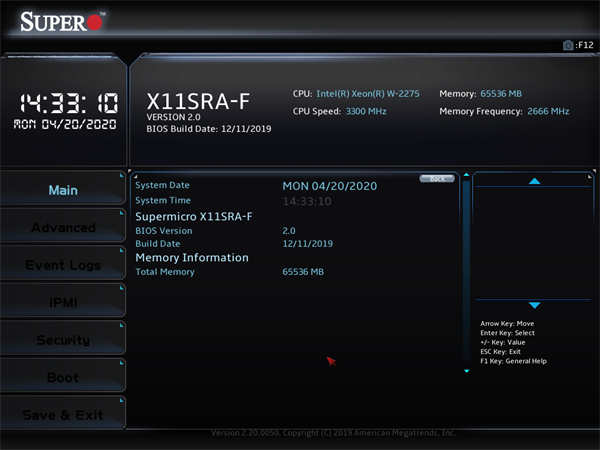
Task: Click the Memory Frequency 2666 MHz value
Action: click(x=548, y=111)
